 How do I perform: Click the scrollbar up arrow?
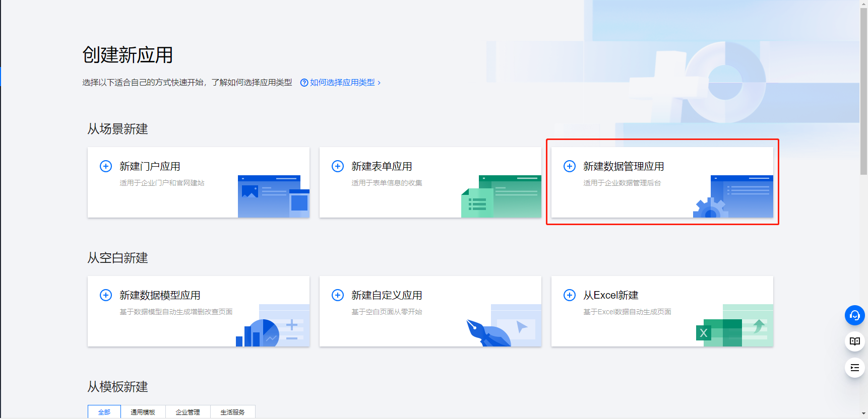point(864,4)
